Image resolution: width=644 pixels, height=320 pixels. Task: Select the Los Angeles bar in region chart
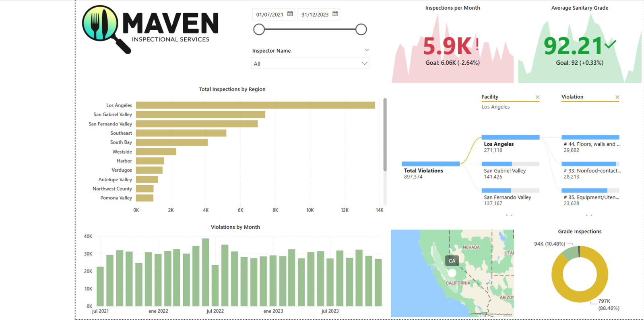point(255,105)
